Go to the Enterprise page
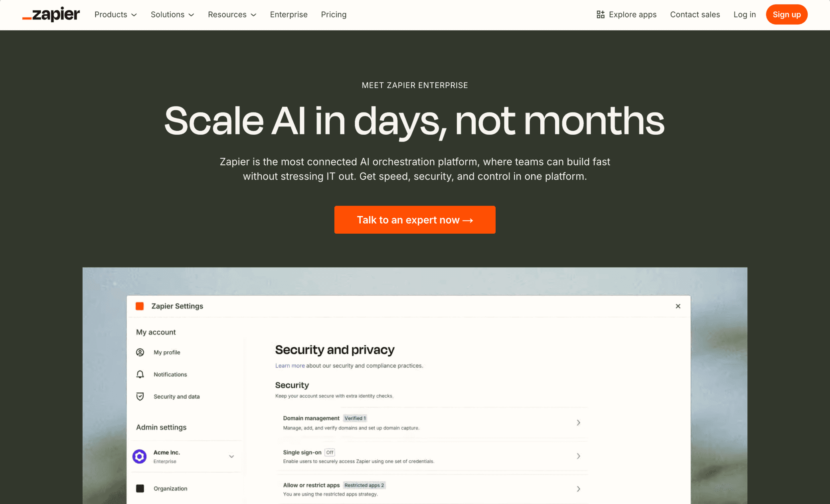The width and height of the screenshot is (830, 504). coord(289,14)
